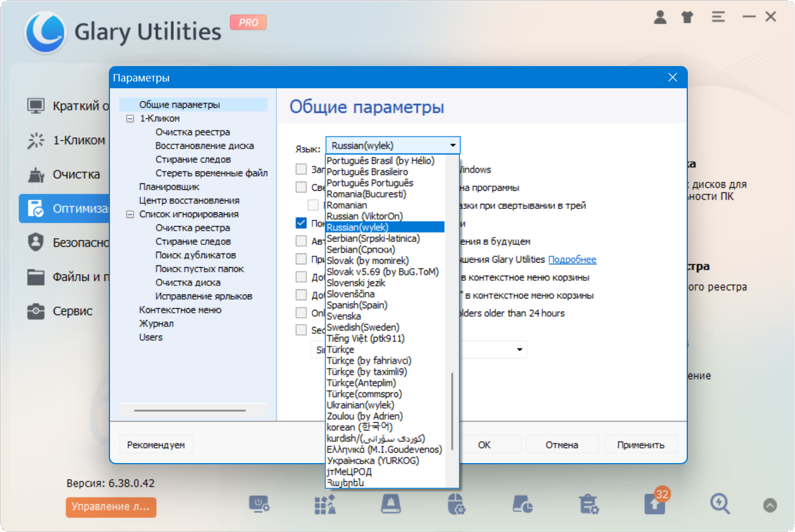The image size is (795, 532).
Task: Select Поиск пустых папок in the settings tree
Action: click(199, 269)
